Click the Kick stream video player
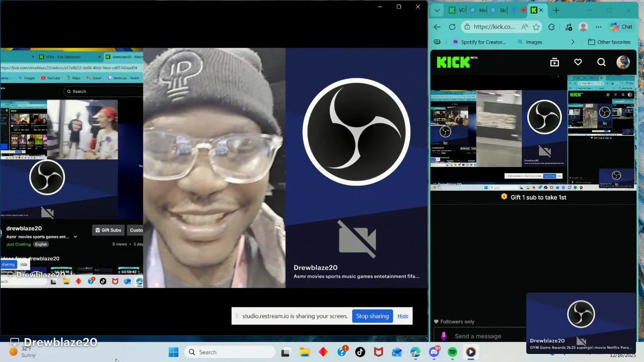 pyautogui.click(x=533, y=133)
